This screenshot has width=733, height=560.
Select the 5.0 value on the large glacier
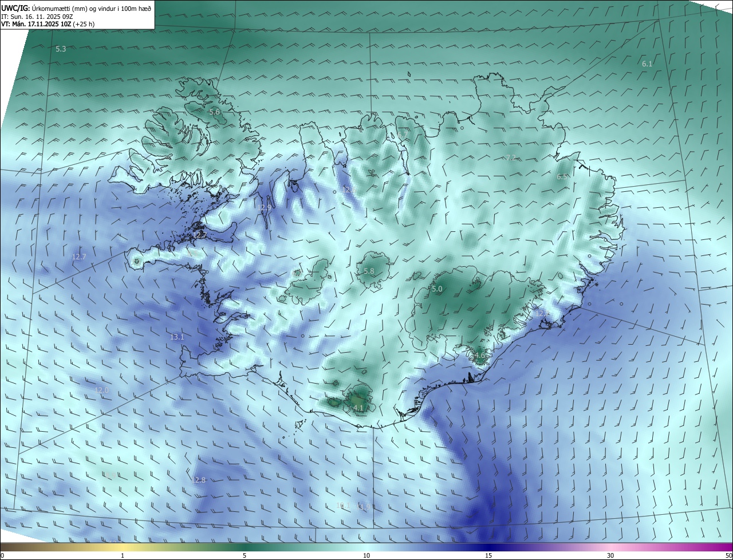(437, 289)
